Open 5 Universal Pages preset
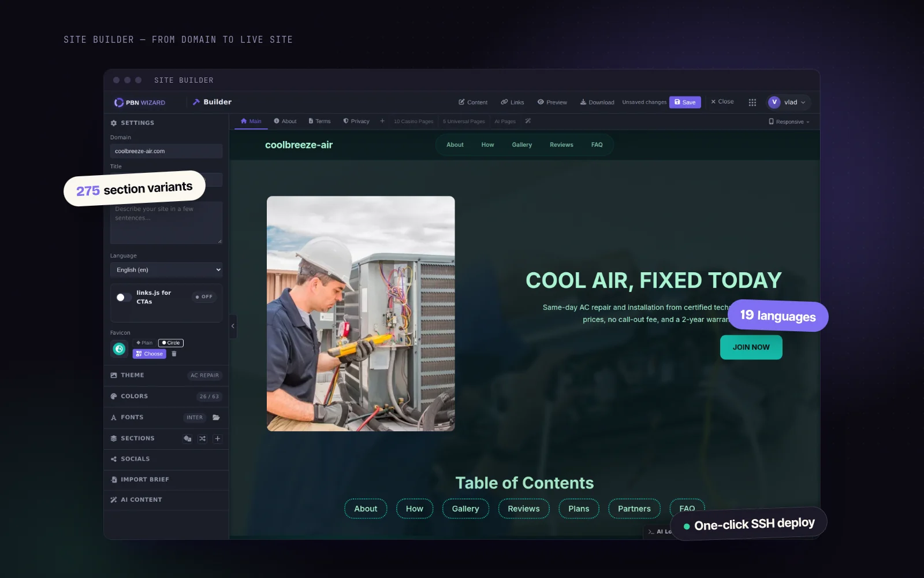The height and width of the screenshot is (578, 924). pyautogui.click(x=464, y=121)
